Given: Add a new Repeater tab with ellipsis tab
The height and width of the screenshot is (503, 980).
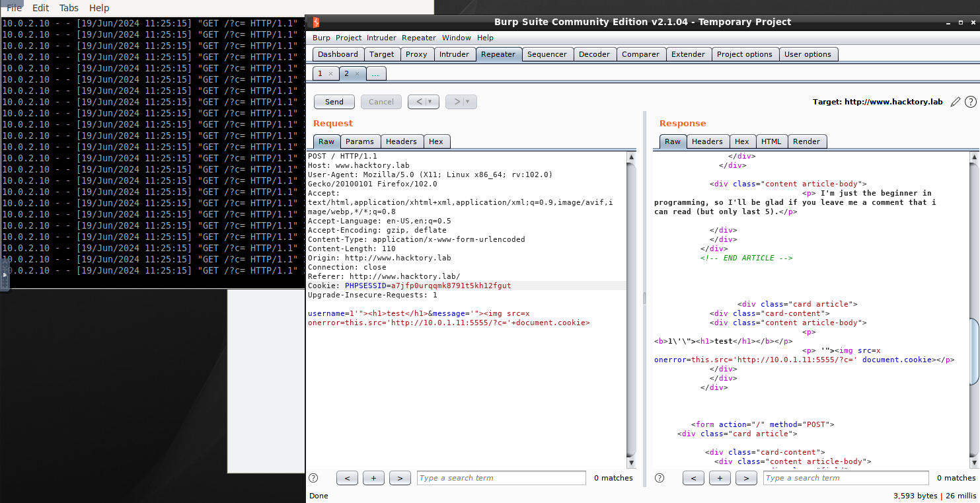Looking at the screenshot, I should click(375, 73).
